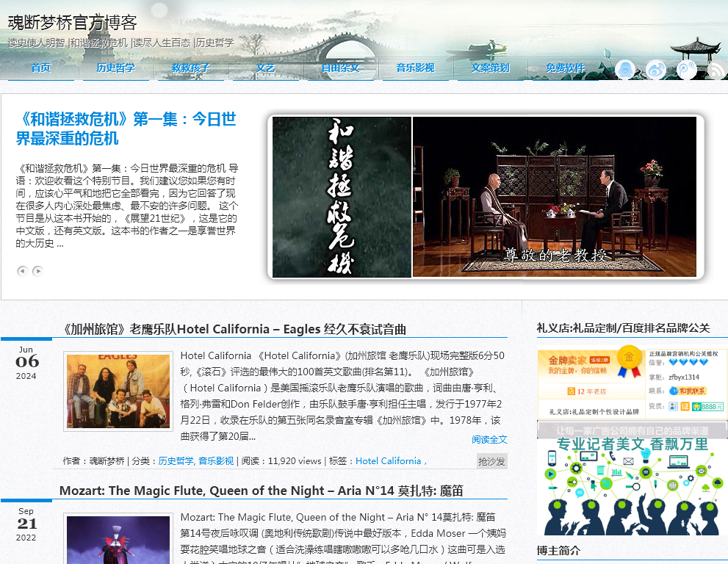
Task: Click the 礼义店:礼品定制 sidebar heading
Action: (623, 328)
